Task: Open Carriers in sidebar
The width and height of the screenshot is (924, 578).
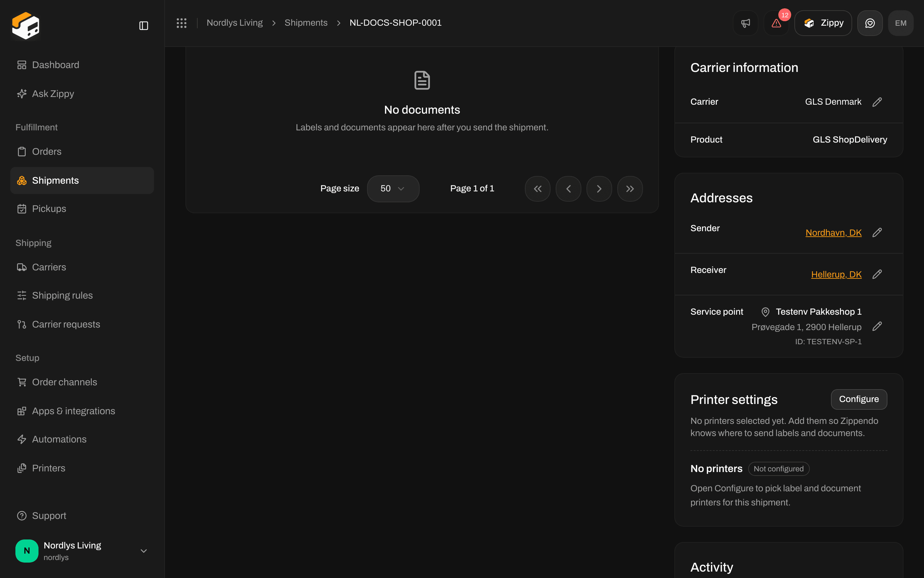Action: 82,267
